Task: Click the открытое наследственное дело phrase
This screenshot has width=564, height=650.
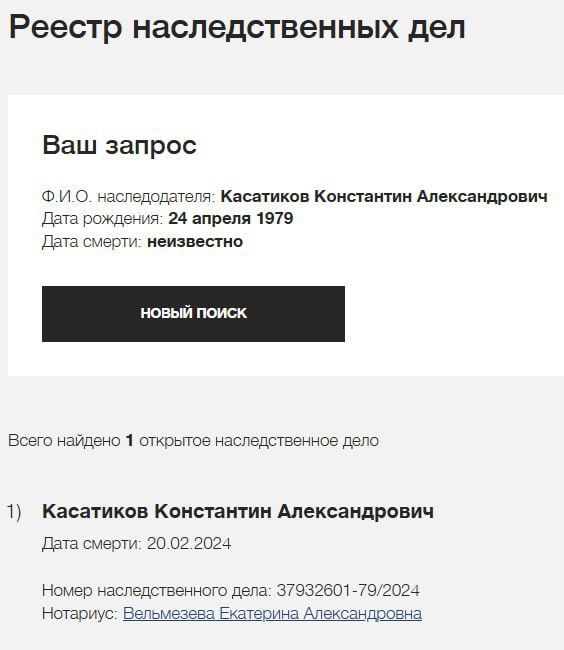Action: tap(259, 441)
